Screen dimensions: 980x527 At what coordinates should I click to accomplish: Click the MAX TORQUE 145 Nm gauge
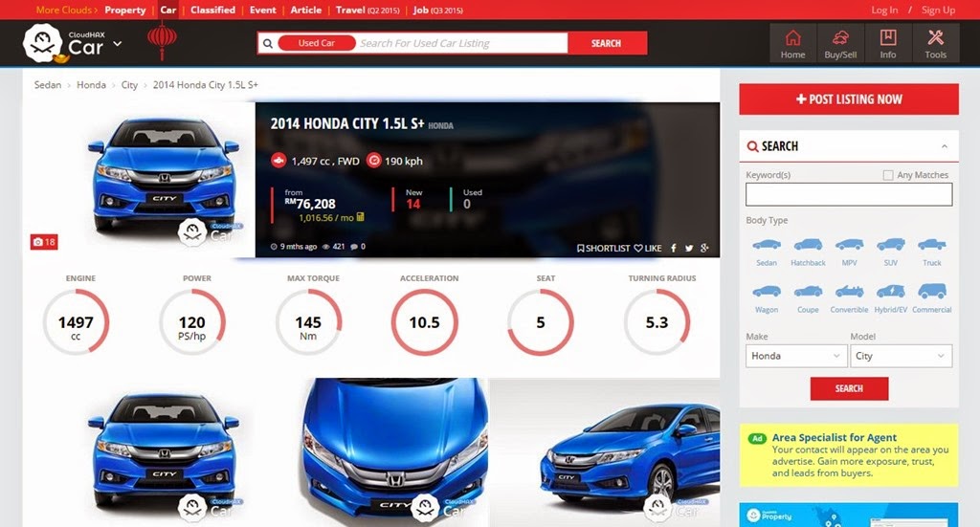pos(308,322)
